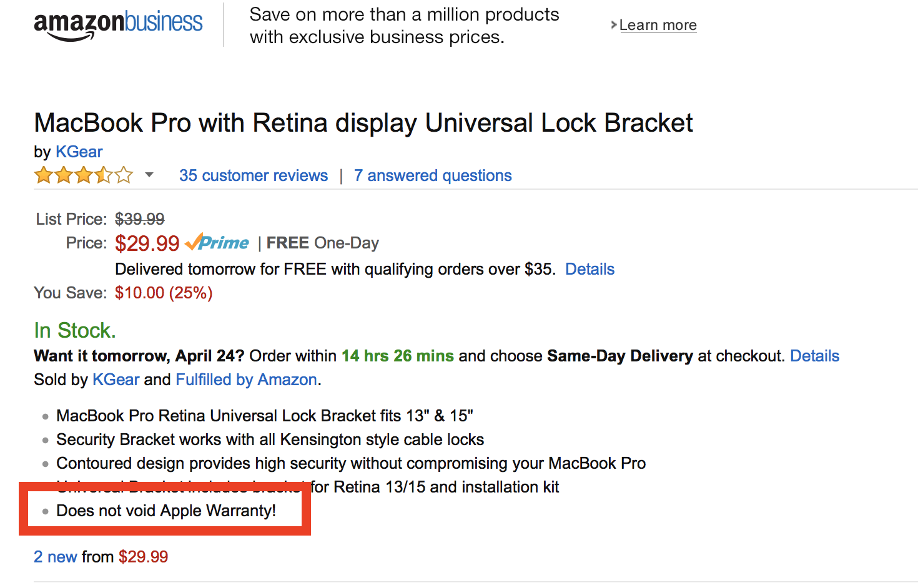
Task: Click the product title heading
Action: pos(363,123)
